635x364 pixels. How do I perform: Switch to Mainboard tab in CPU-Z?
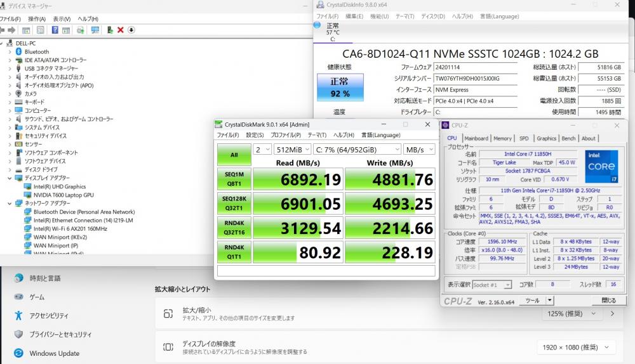point(476,138)
